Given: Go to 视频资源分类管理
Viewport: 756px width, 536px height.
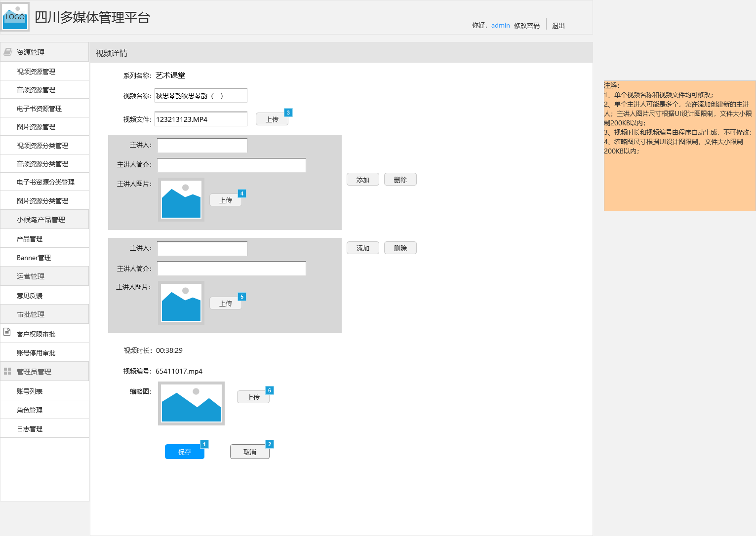Looking at the screenshot, I should click(x=44, y=146).
